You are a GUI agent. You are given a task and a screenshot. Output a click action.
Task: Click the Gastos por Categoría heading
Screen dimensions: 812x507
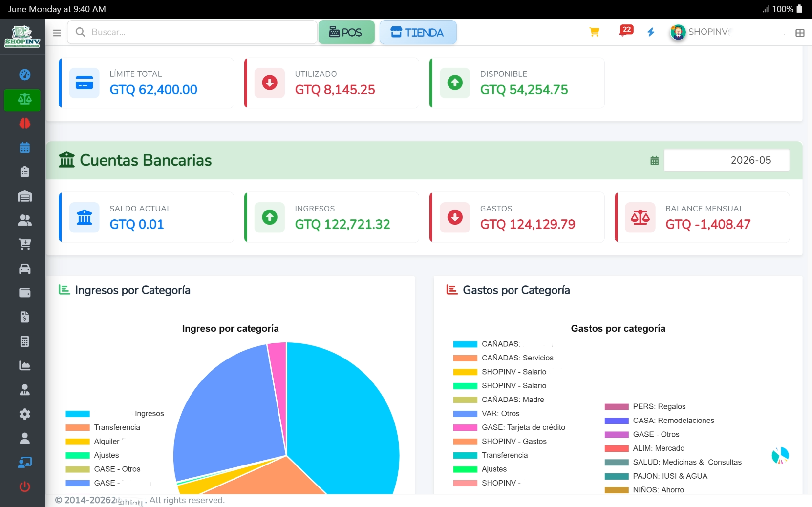[508, 290]
